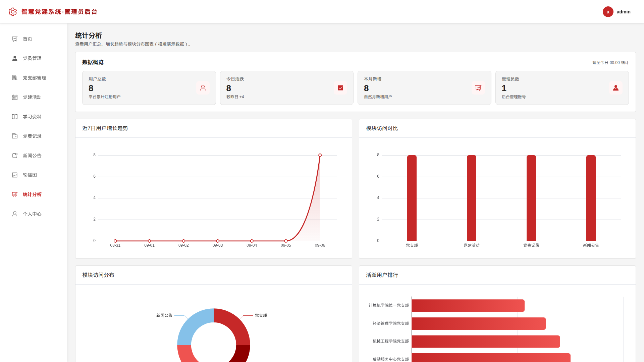Click the gear logo icon in header
This screenshot has width=644, height=362.
pos(13,12)
